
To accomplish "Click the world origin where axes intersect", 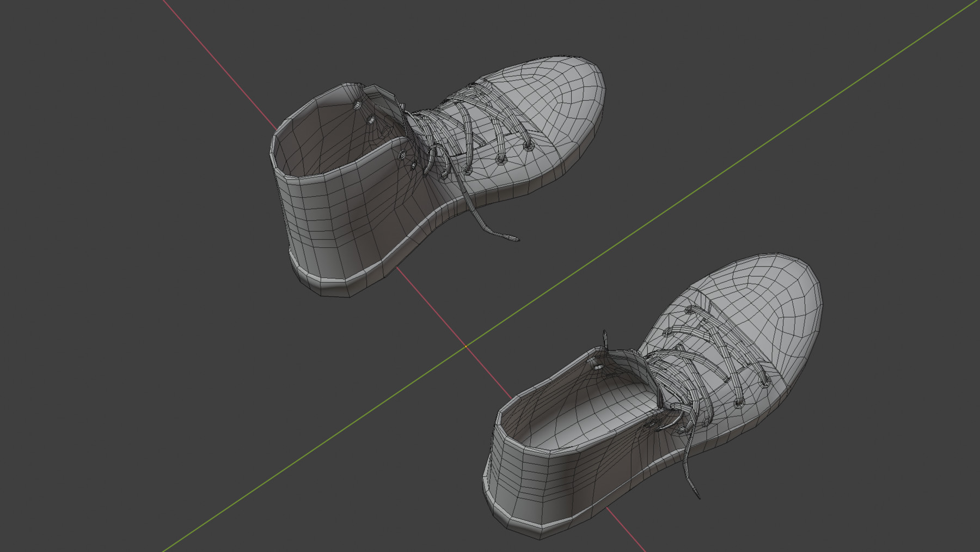I will pos(467,345).
